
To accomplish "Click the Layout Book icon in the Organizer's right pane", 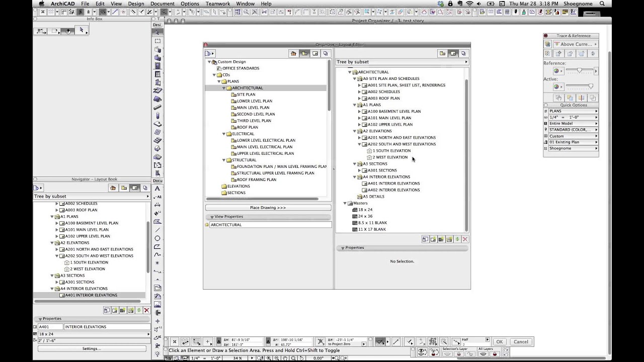I will pyautogui.click(x=453, y=53).
